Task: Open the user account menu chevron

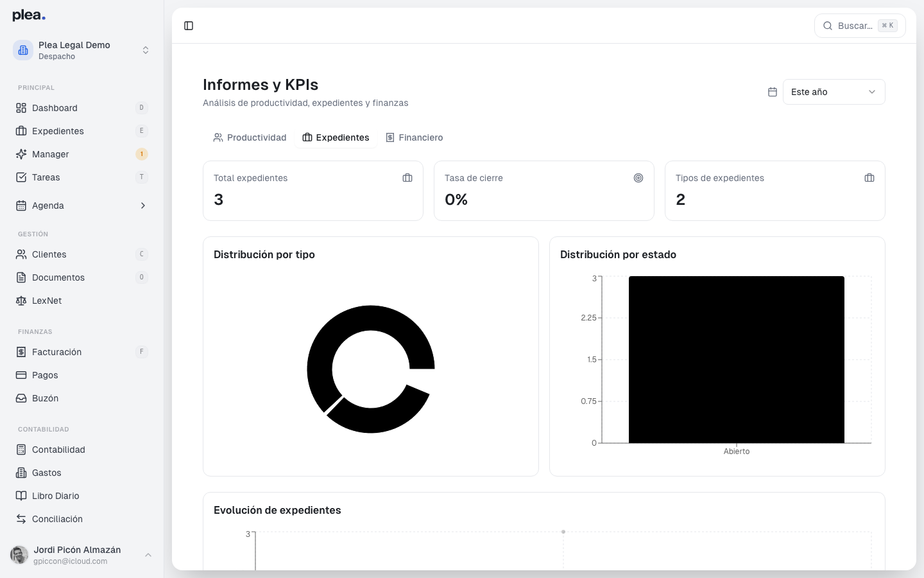Action: [x=148, y=555]
